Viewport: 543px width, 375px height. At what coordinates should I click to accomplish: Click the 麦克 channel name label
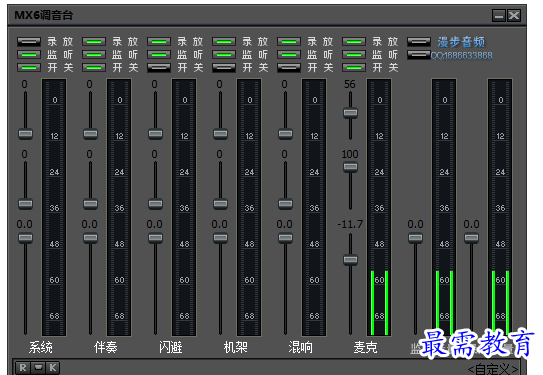pos(366,347)
